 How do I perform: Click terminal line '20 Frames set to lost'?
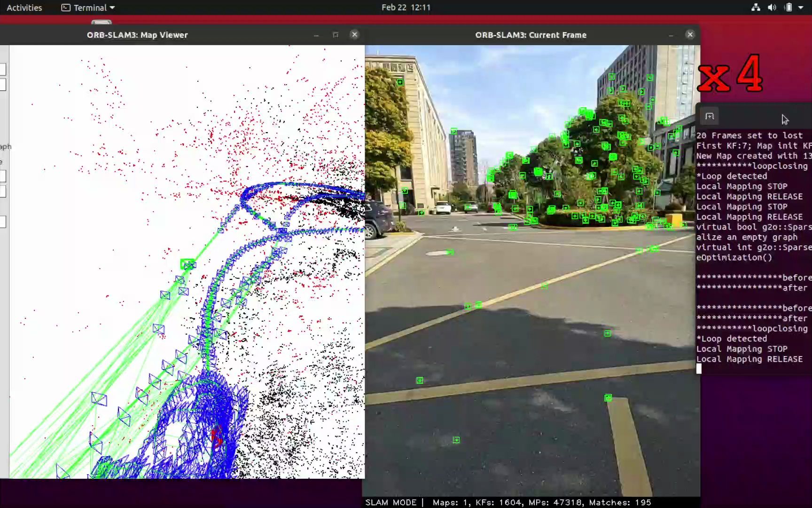[x=750, y=135]
